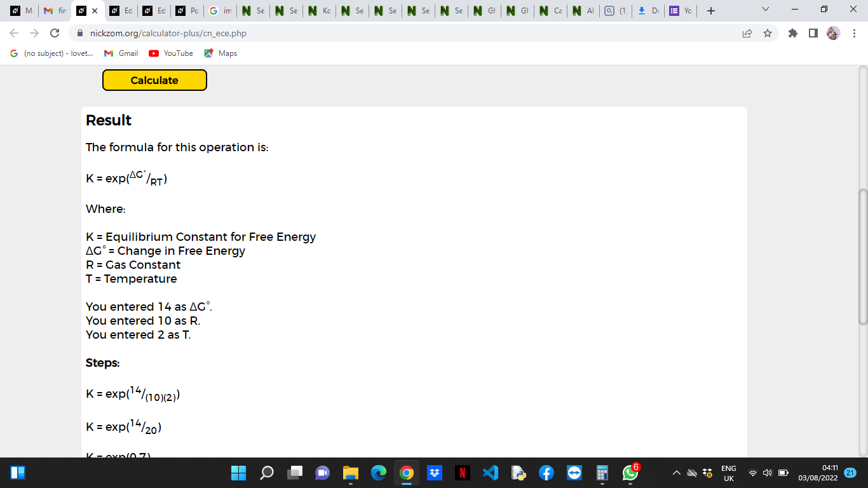Open the Extensions puzzle icon
The image size is (868, 488).
pos(793,33)
